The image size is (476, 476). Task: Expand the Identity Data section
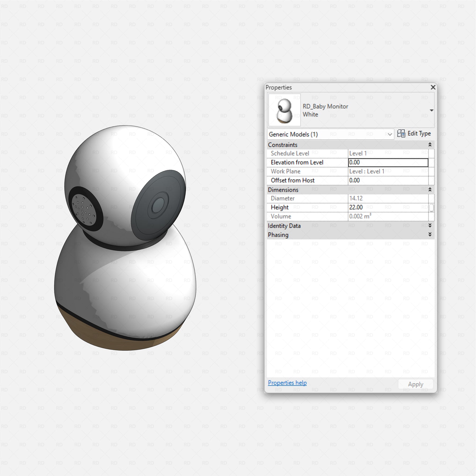430,226
